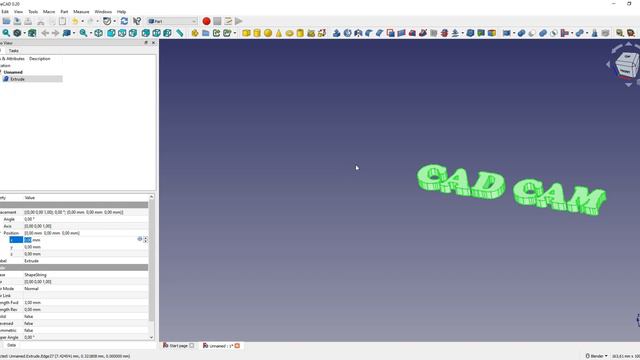Click the create group folder icon
The image size is (640, 360).
(206, 33)
